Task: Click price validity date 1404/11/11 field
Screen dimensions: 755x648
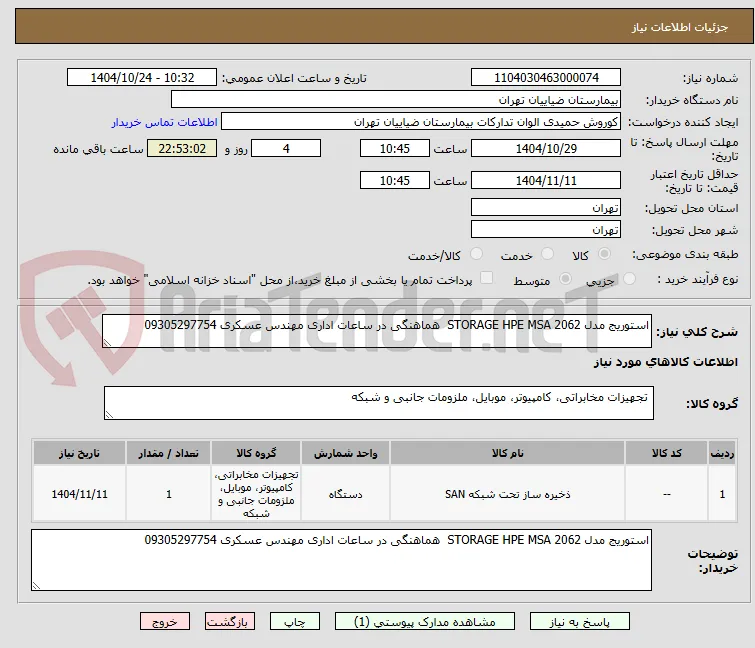Action: [546, 180]
